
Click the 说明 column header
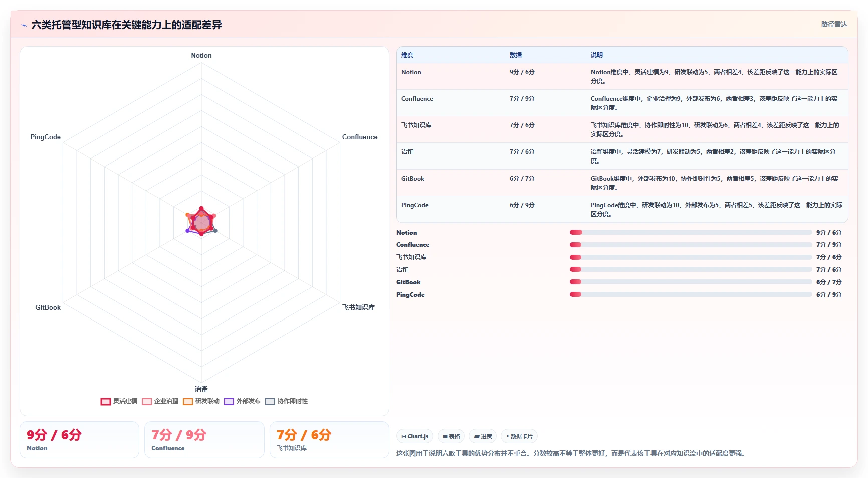pyautogui.click(x=596, y=55)
